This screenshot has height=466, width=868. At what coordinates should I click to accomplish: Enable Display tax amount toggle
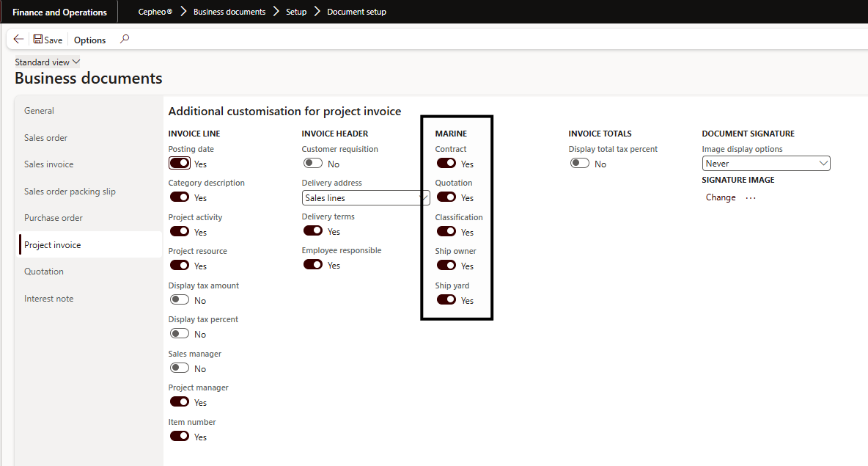tap(180, 300)
